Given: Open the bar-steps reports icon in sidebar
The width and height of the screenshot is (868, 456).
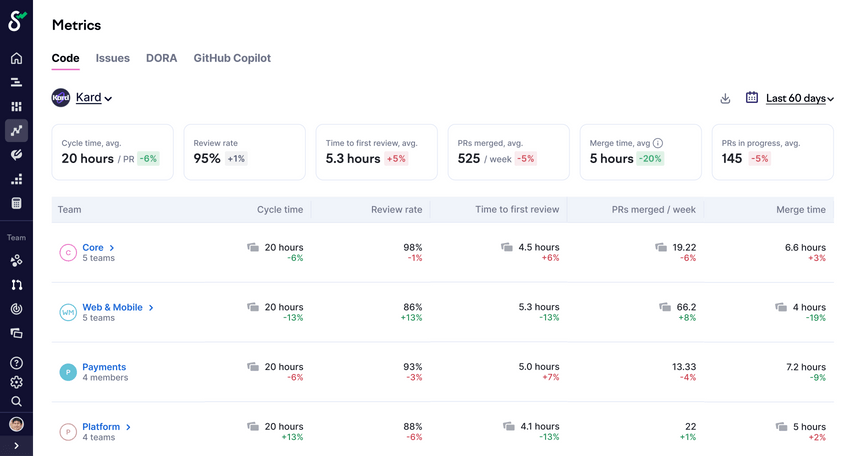Looking at the screenshot, I should tap(17, 179).
